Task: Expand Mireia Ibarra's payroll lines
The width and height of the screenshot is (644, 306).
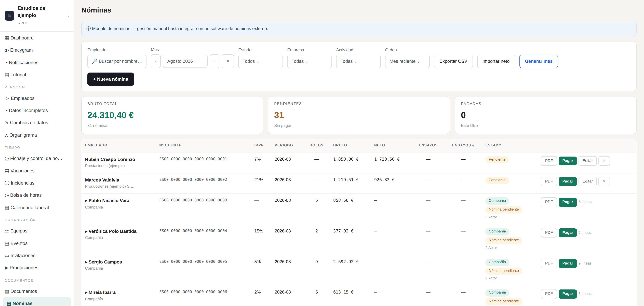Action: tap(86, 293)
